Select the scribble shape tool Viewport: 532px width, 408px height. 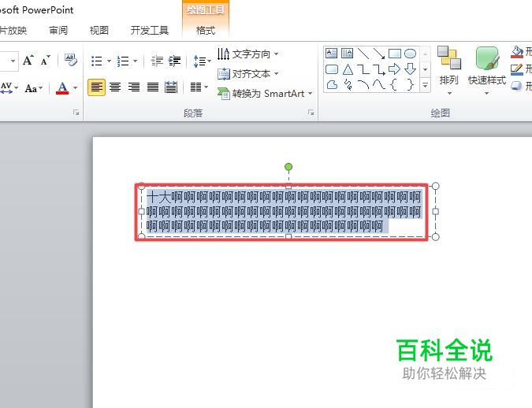(x=348, y=84)
